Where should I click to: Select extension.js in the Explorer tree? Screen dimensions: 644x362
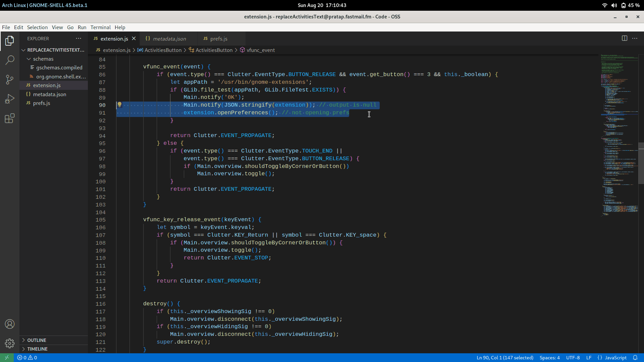pos(54,85)
